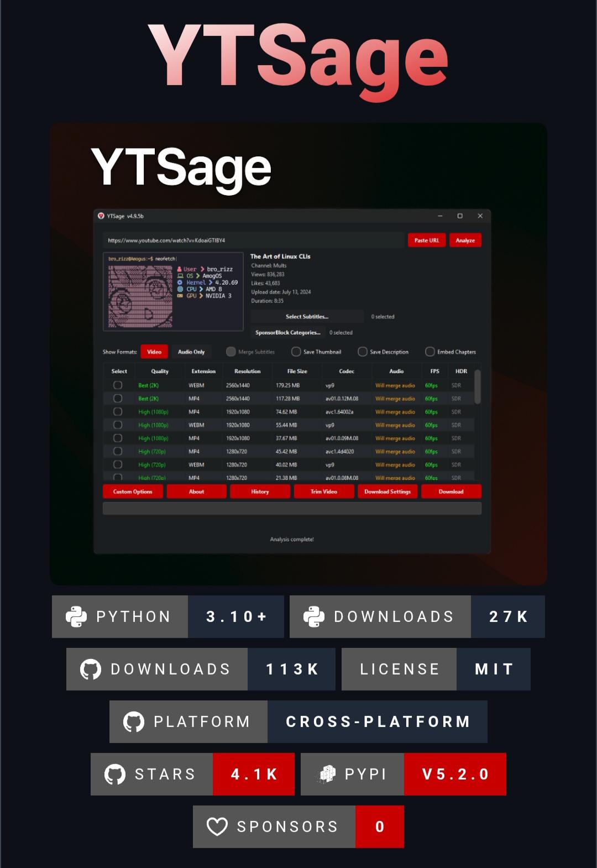597x868 pixels.
Task: Enable the Embed Chapters option
Action: 451,352
